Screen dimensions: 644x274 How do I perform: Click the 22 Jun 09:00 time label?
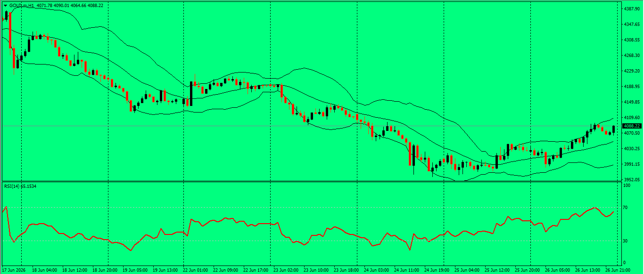[x=226, y=270]
